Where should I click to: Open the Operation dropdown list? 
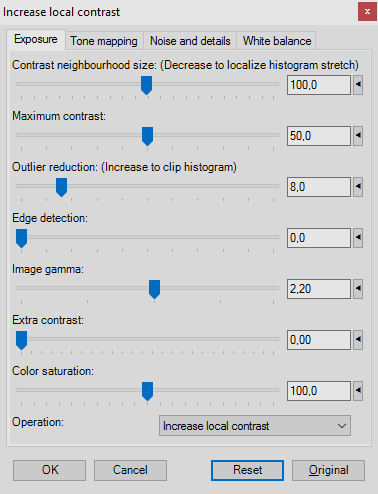pyautogui.click(x=255, y=426)
